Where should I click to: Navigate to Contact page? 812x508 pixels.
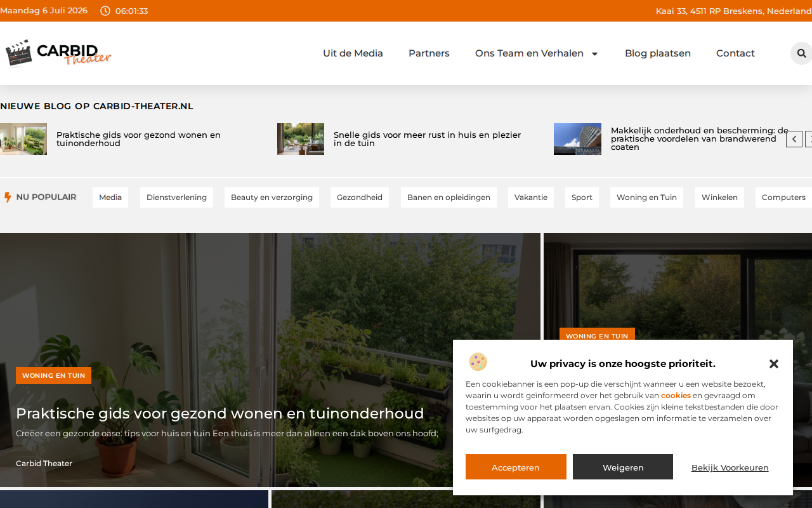735,53
